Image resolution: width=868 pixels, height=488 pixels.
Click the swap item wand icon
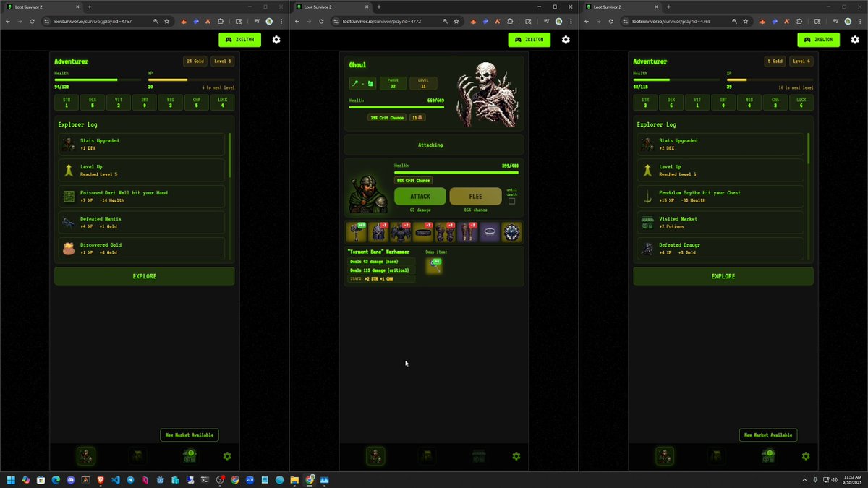click(x=434, y=265)
